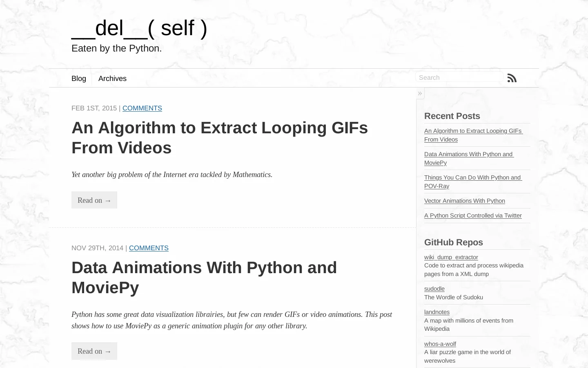Open the Blog menu item
Image resolution: width=588 pixels, height=368 pixels.
[x=79, y=79]
